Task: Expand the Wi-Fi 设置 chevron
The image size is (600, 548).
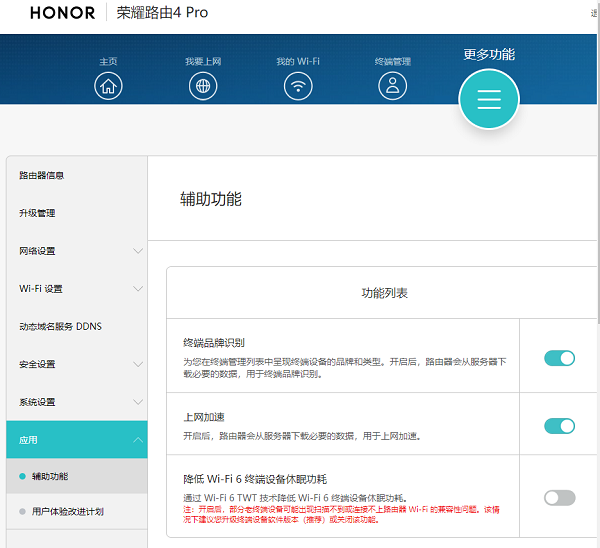Action: (x=138, y=289)
